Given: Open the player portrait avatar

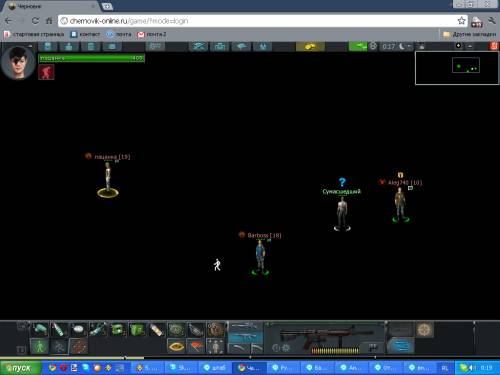Looking at the screenshot, I should pos(18,63).
